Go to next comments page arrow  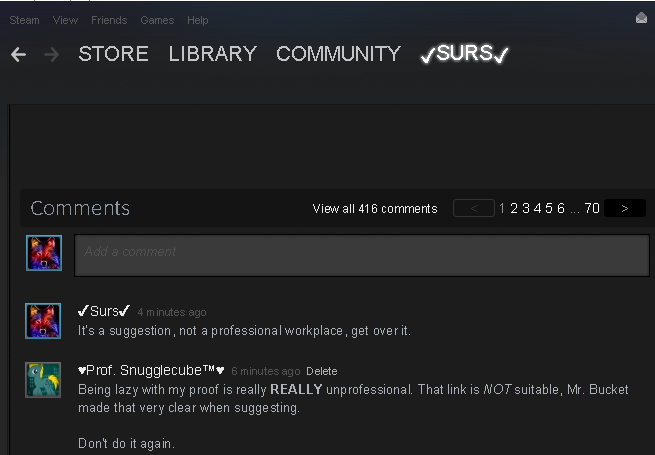pyautogui.click(x=625, y=208)
